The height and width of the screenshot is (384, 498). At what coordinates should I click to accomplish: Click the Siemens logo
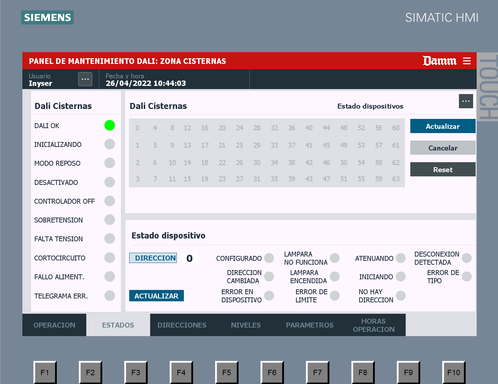(x=47, y=17)
